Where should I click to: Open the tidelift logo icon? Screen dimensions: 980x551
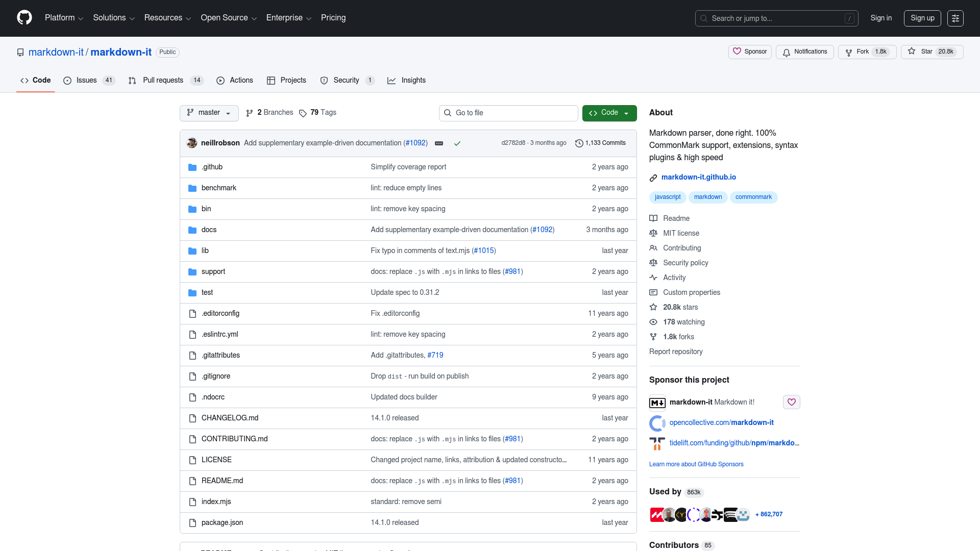[x=657, y=443]
